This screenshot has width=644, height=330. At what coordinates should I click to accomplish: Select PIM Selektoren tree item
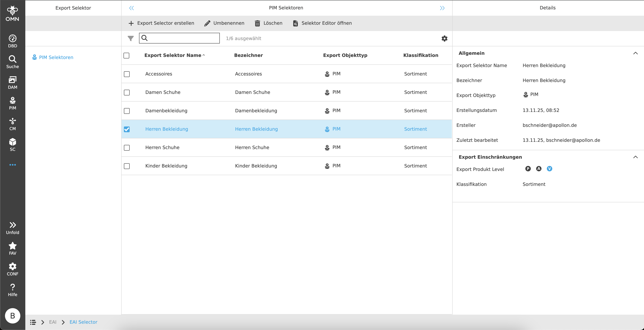pos(56,57)
